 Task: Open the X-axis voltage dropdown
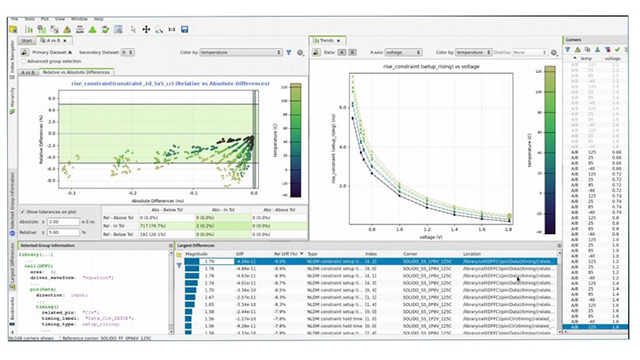click(403, 52)
